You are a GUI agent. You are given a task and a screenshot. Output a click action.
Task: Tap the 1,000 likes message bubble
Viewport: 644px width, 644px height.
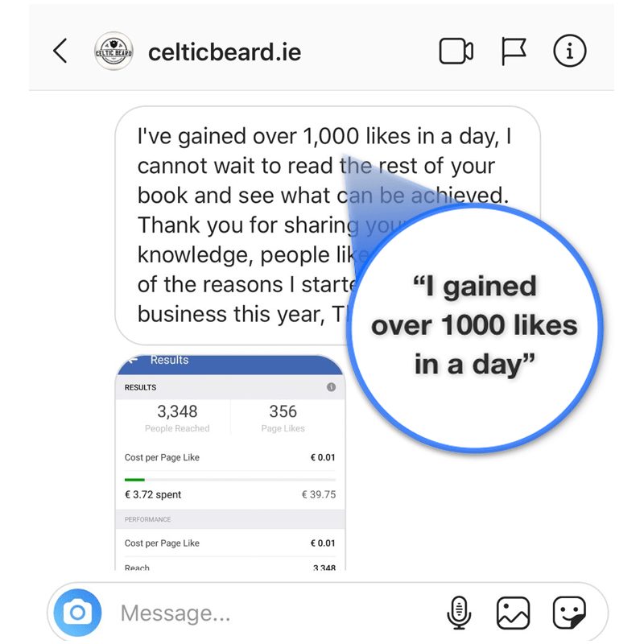pyautogui.click(x=328, y=225)
